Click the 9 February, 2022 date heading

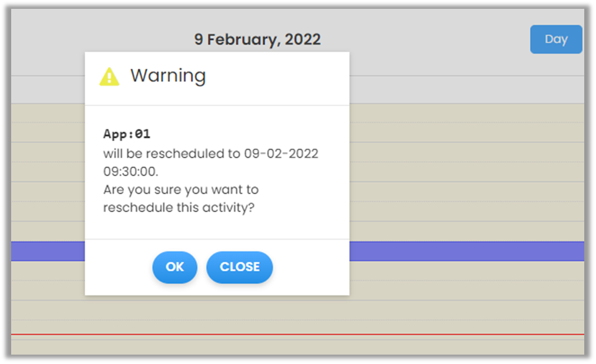coord(257,40)
